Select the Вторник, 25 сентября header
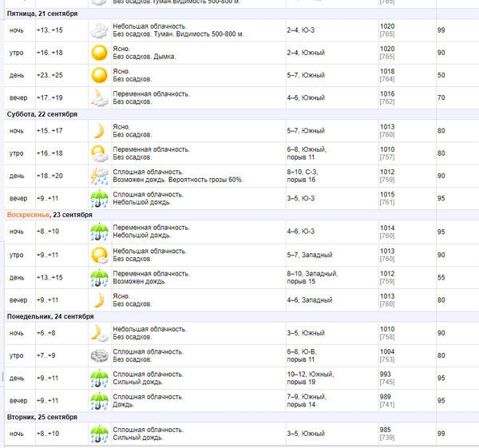479x448 pixels. [42, 417]
